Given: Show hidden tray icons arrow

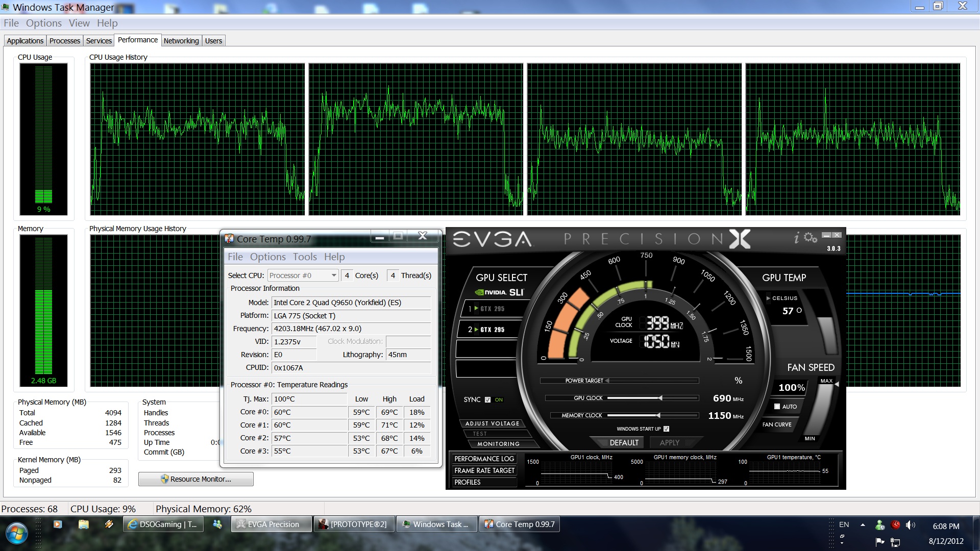Looking at the screenshot, I should [x=863, y=524].
